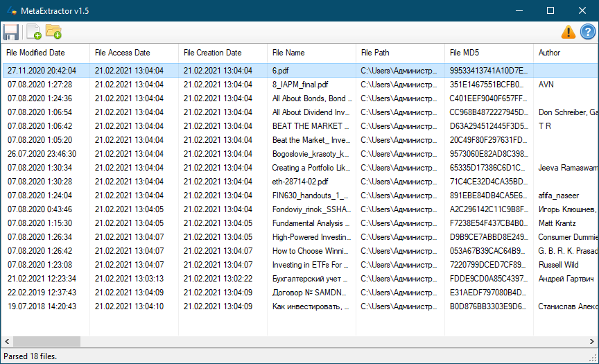This screenshot has width=599, height=364.
Task: Select the 6.pdf row
Action: click(x=300, y=71)
